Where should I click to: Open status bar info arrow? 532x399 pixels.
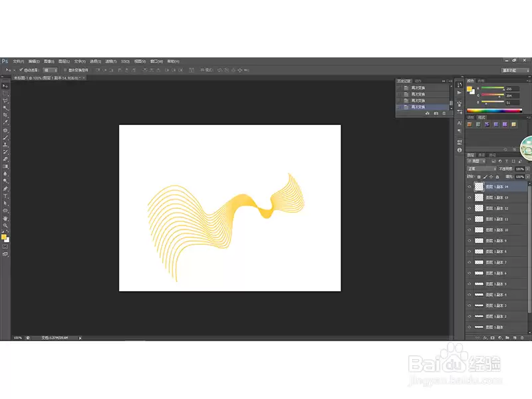tap(80, 338)
